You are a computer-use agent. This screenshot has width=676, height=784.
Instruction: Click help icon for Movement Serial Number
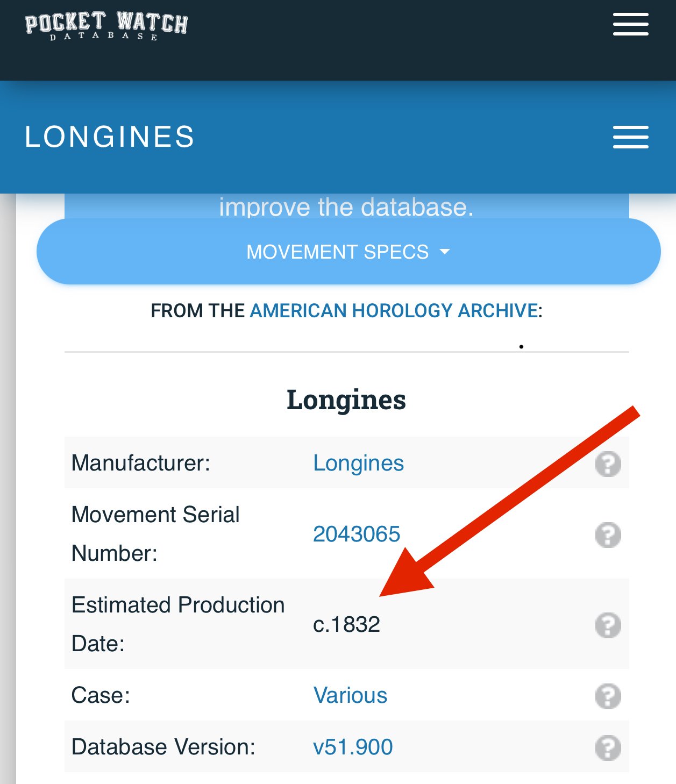608,534
